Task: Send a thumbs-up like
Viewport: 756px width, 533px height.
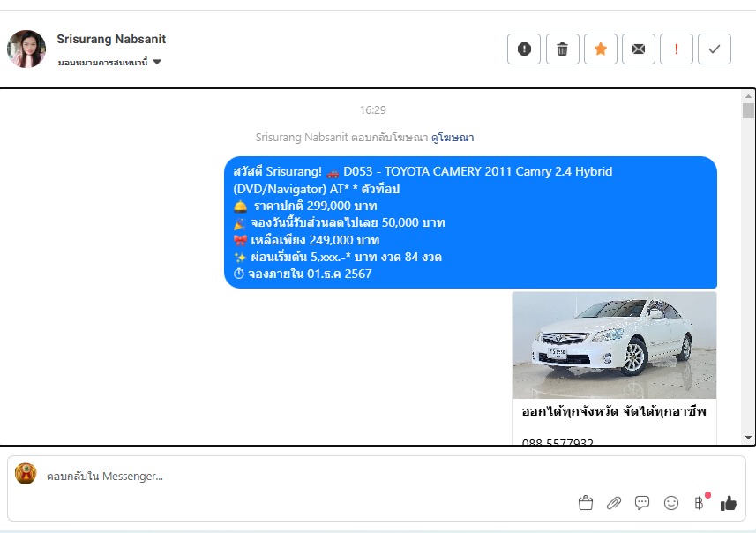Action: pos(728,503)
